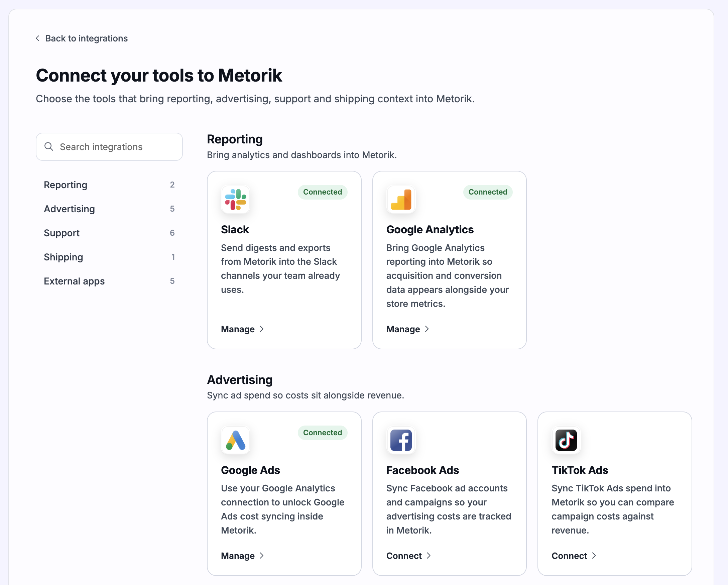This screenshot has height=585, width=728.
Task: Click Google Analytics' Connected status badge
Action: (488, 192)
